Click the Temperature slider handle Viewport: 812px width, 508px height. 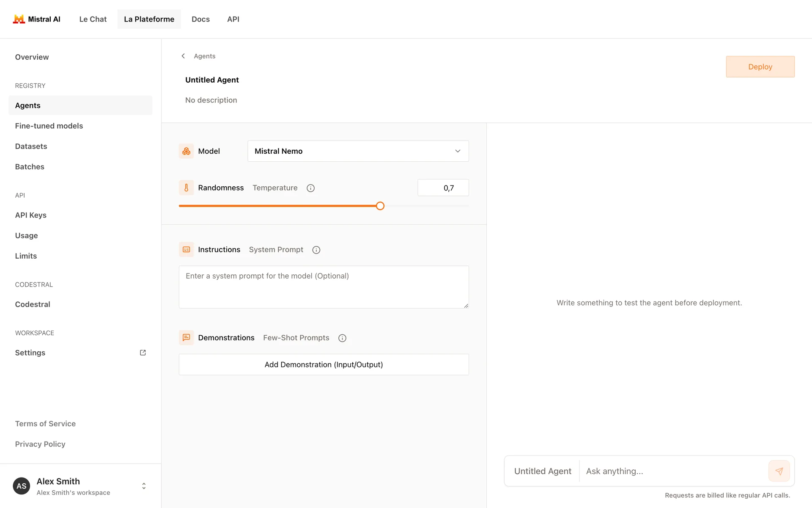click(x=380, y=206)
